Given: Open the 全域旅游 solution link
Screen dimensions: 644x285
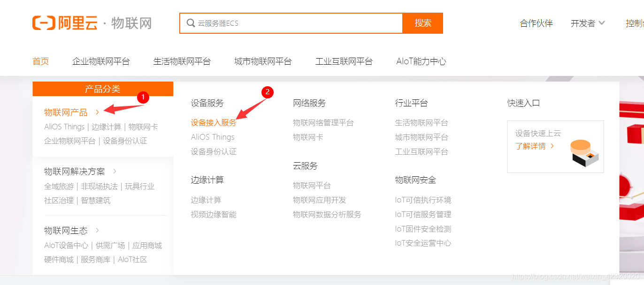Looking at the screenshot, I should 59,186.
